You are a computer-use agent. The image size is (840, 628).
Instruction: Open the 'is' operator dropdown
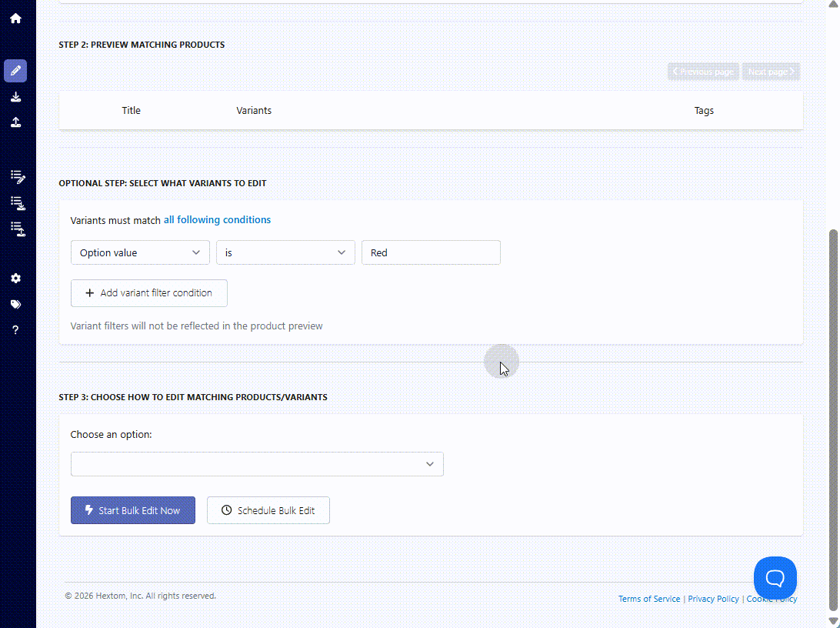point(285,252)
